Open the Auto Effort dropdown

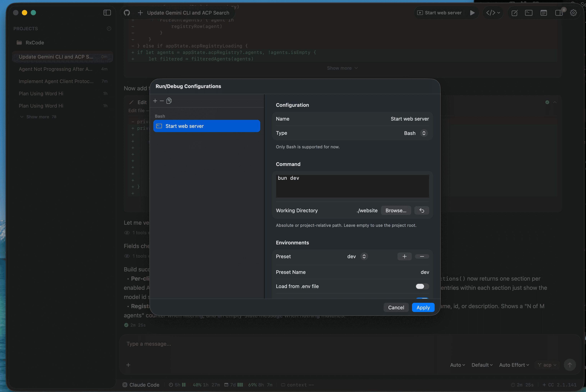tap(514, 365)
